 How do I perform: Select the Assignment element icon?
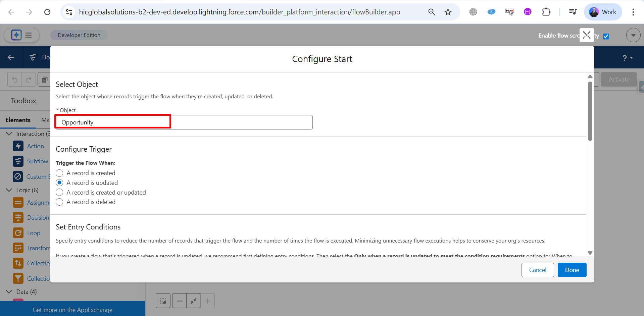(x=18, y=203)
